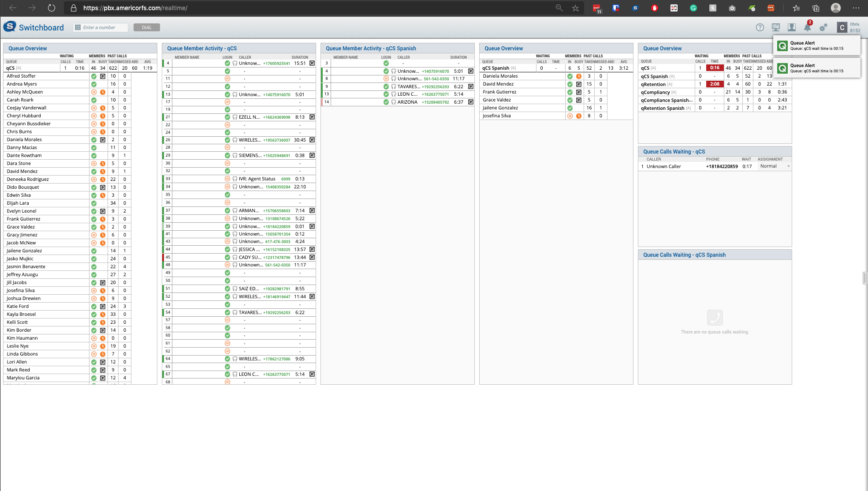Click queue icon on member 4 row
Screen dimensions: 868x491
(x=312, y=63)
